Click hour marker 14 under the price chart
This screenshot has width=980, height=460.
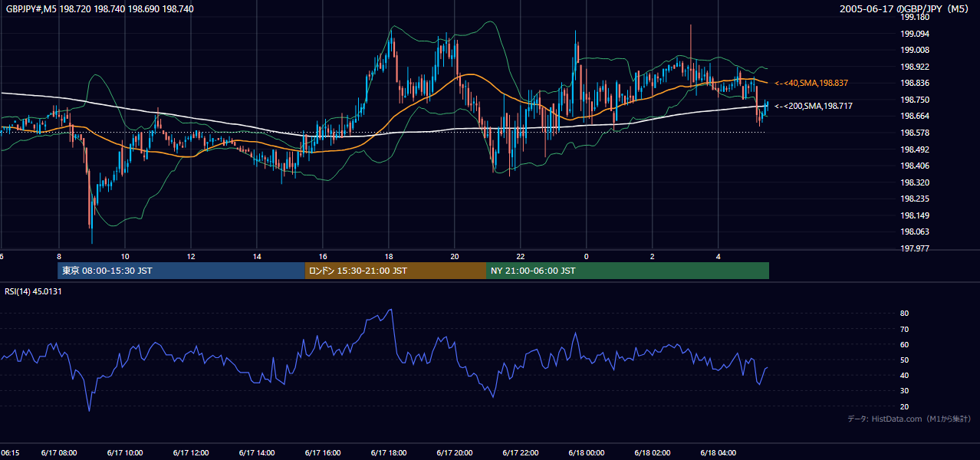[256, 256]
